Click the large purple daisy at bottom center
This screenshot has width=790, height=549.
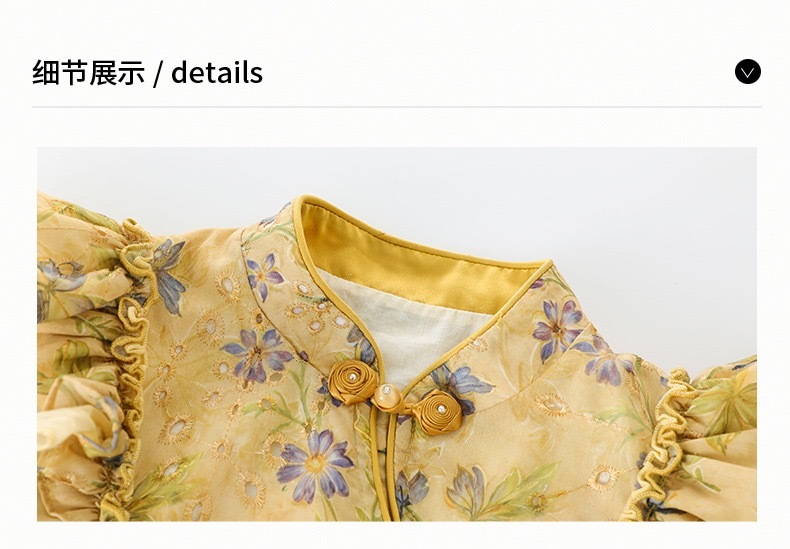coord(315,464)
